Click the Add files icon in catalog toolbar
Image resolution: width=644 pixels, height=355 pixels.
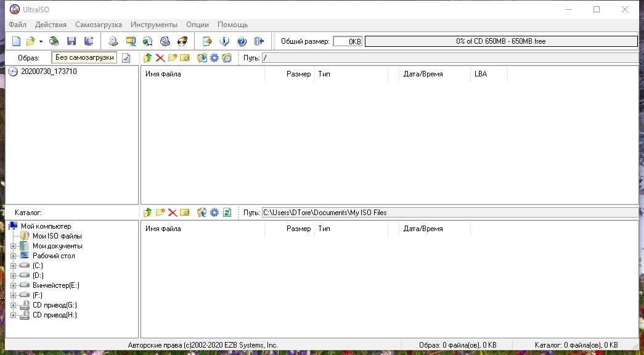(202, 213)
